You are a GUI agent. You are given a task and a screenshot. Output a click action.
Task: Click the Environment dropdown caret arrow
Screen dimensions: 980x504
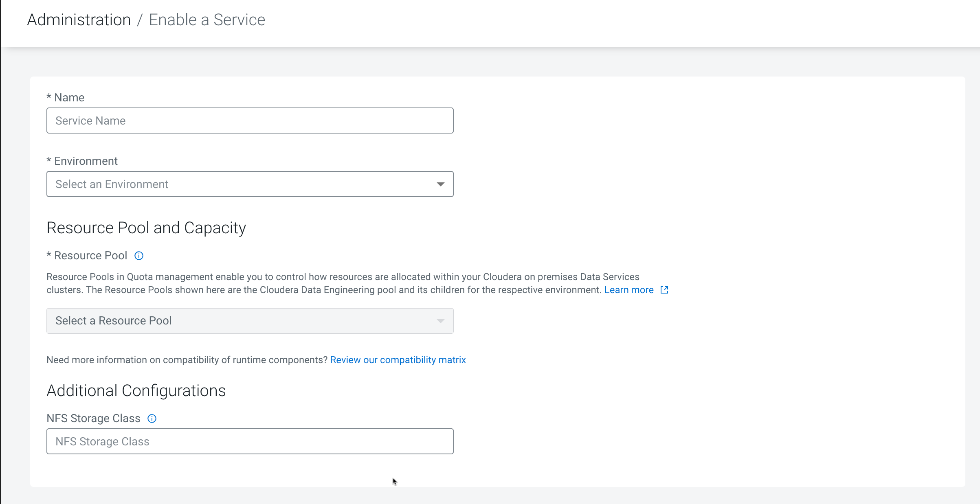pos(440,184)
